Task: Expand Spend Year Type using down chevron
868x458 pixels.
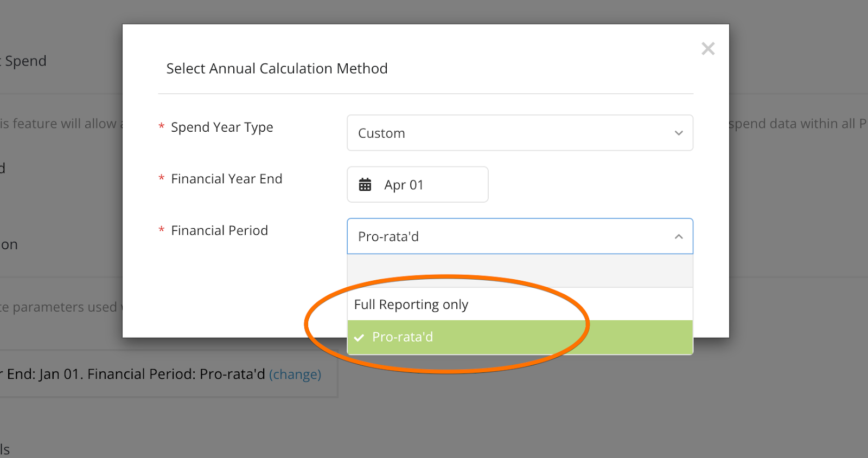Action: click(679, 133)
